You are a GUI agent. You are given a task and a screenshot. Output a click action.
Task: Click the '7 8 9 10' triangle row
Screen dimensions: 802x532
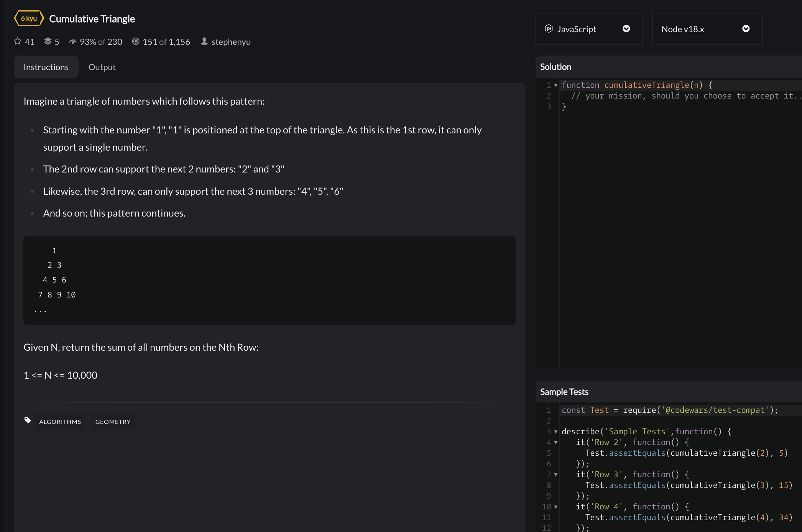tap(57, 295)
